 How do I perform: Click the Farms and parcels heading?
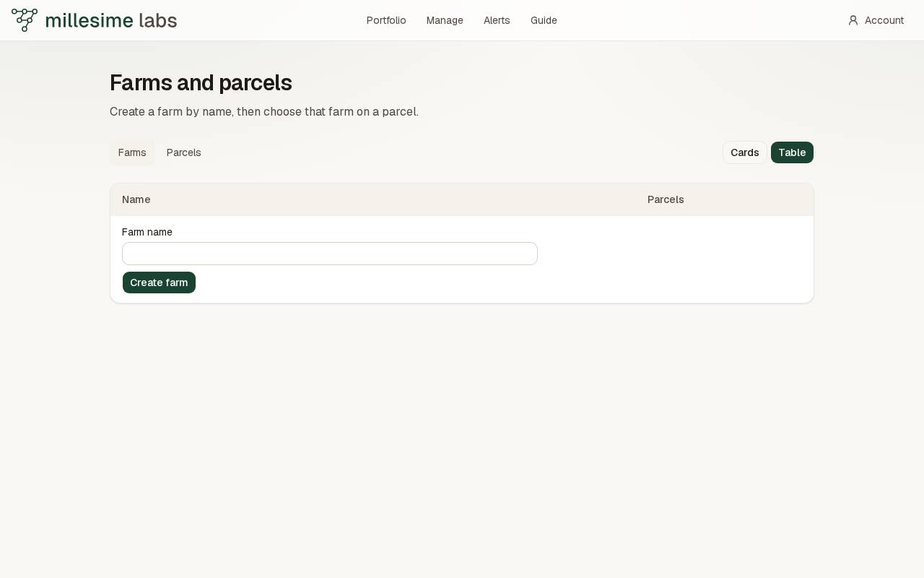(x=201, y=82)
